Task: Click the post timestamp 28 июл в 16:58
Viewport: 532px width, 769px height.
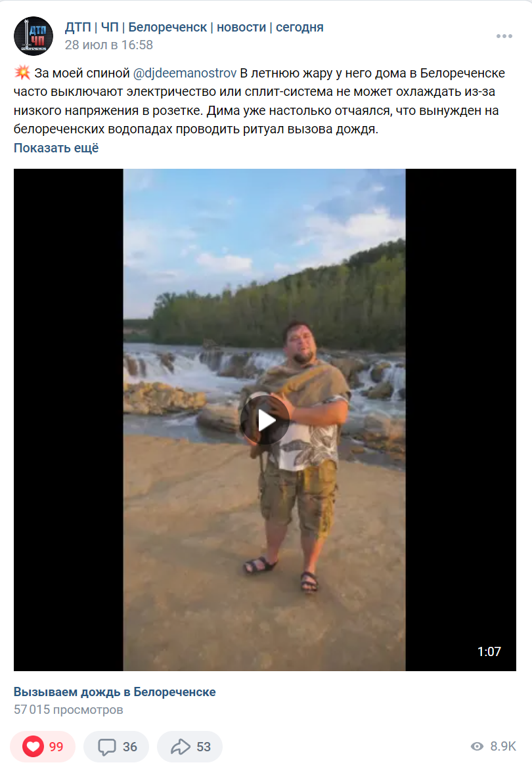Action: [109, 45]
